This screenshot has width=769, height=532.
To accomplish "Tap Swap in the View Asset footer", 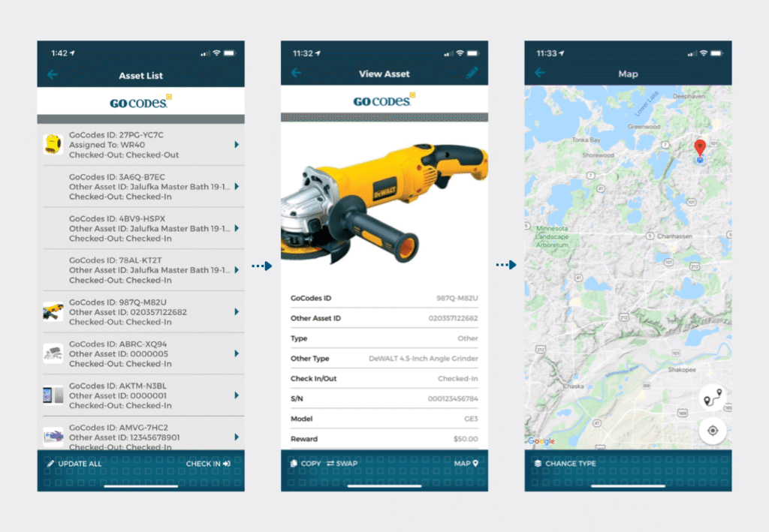I will pyautogui.click(x=342, y=464).
